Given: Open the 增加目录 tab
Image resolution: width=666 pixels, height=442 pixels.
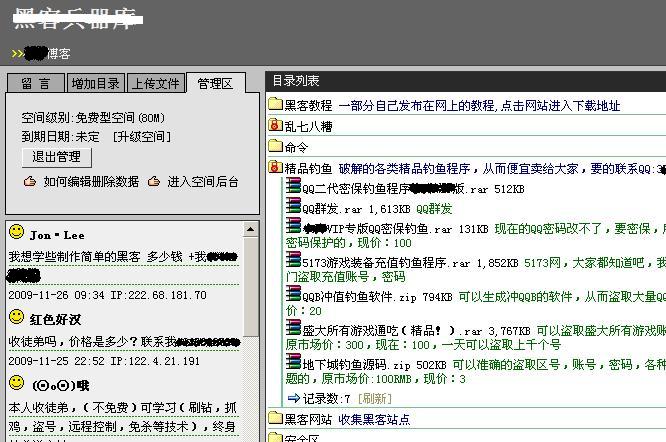Looking at the screenshot, I should tap(95, 84).
